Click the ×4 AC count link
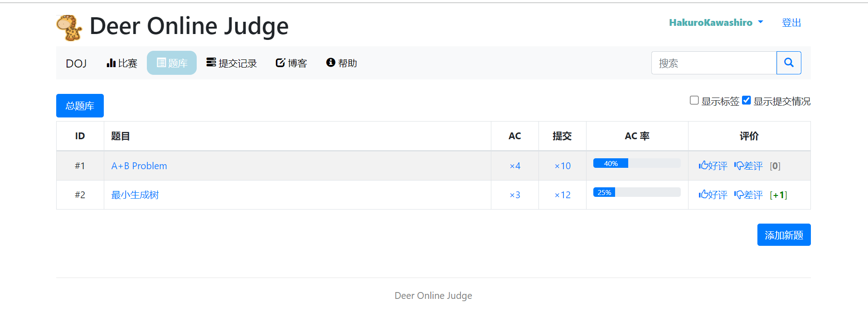Image resolution: width=868 pixels, height=327 pixels. click(x=515, y=166)
